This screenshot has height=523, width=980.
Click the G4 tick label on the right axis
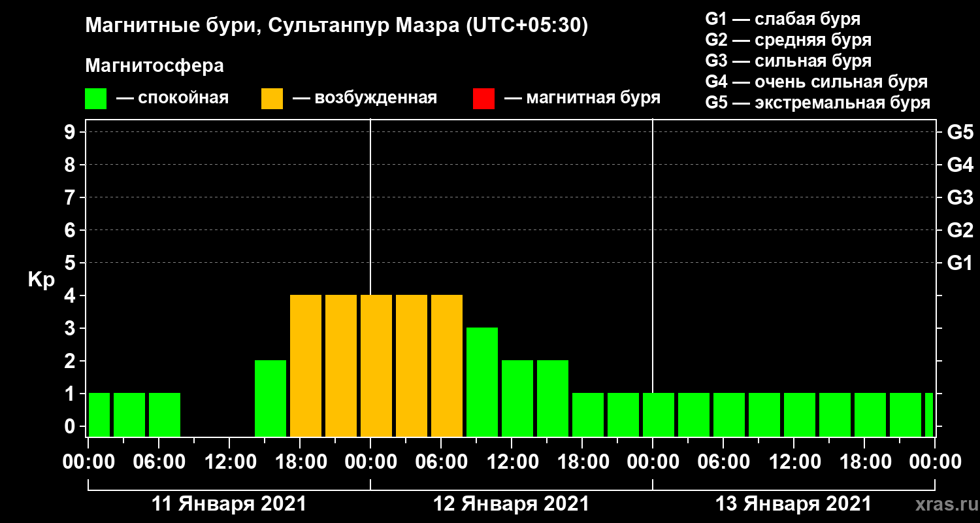[960, 165]
